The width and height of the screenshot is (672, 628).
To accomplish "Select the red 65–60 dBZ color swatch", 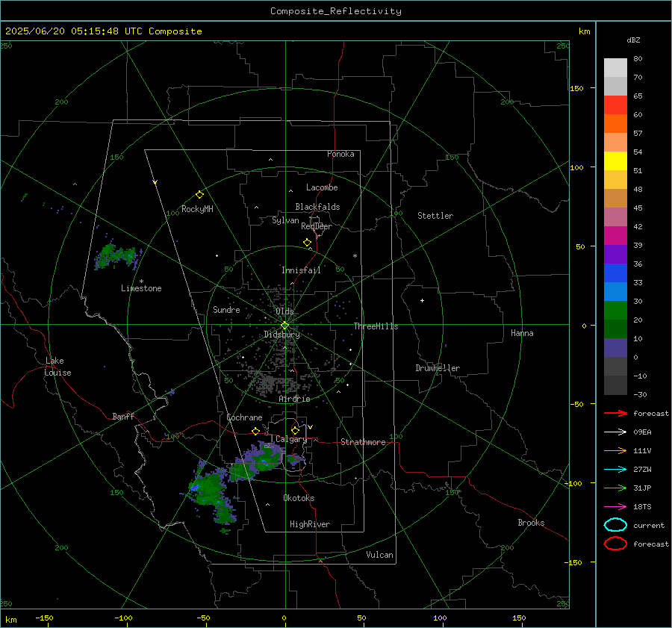I will point(615,105).
